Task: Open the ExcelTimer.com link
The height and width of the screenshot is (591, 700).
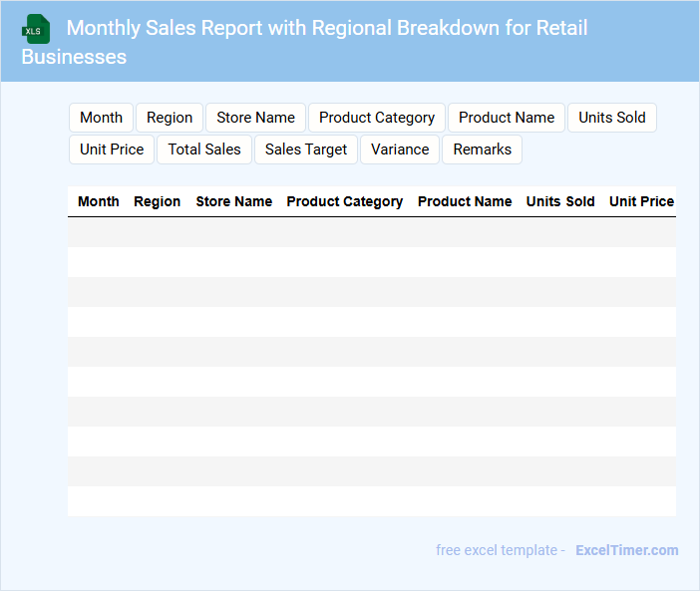Action: [x=626, y=550]
